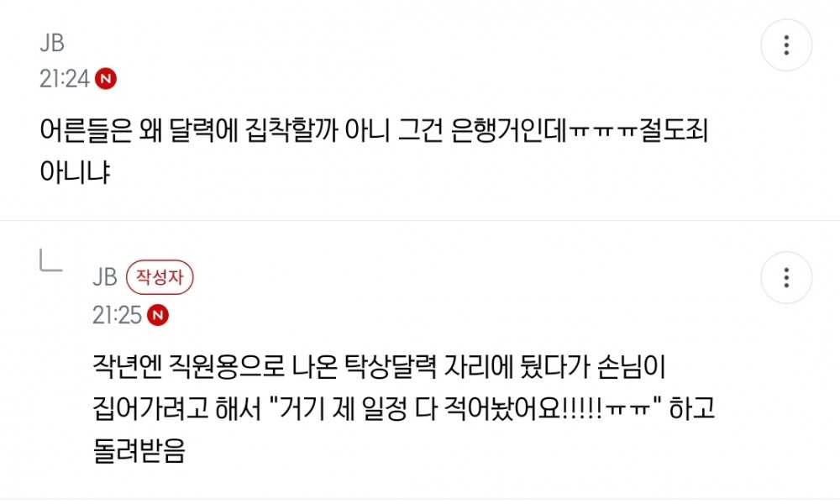Click the 작성자 author badge
The width and height of the screenshot is (840, 504).
coord(160,277)
